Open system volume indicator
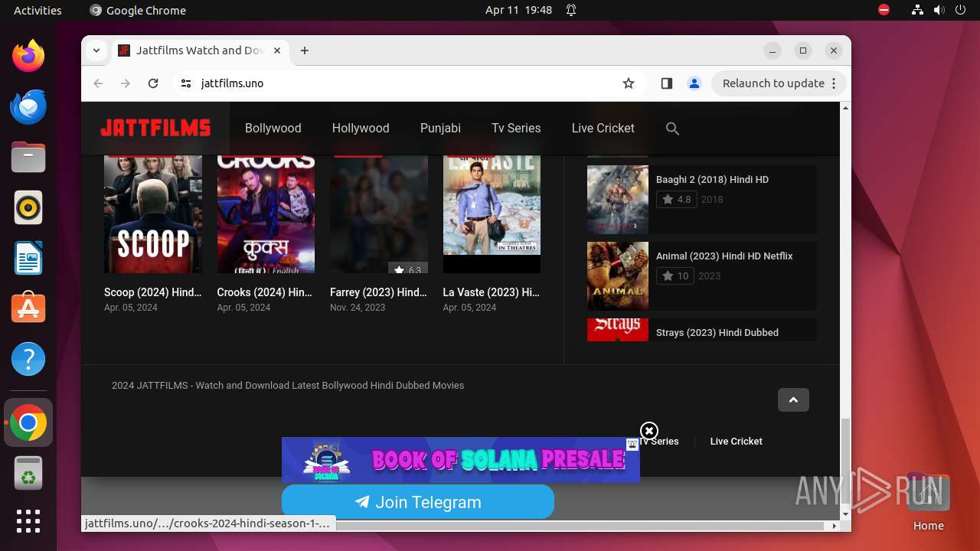The height and width of the screenshot is (551, 980). click(939, 10)
